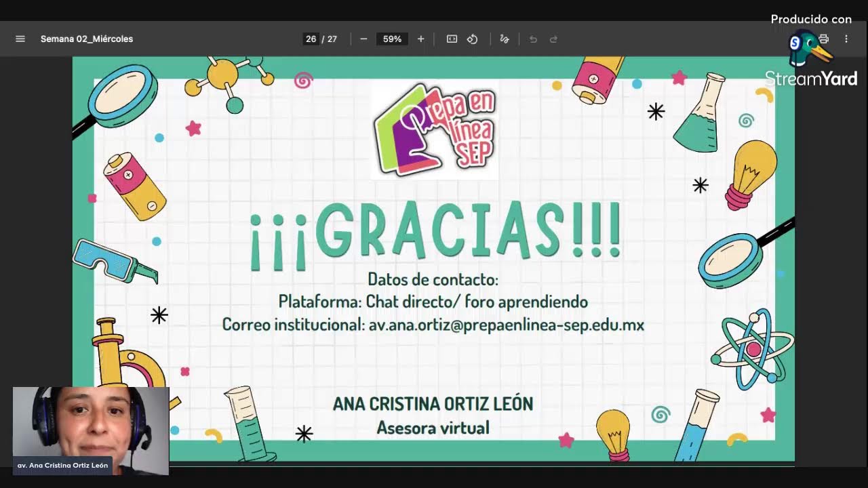Click the presenter webcam thumbnail

91,430
